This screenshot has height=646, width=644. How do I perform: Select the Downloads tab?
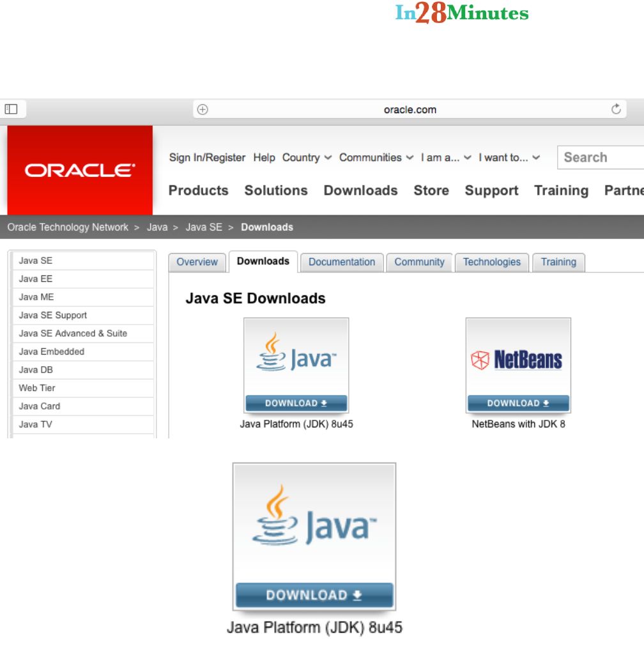pyautogui.click(x=263, y=261)
